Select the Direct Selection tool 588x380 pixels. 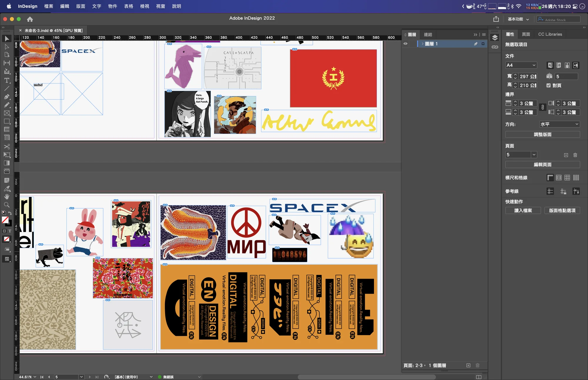(7, 47)
